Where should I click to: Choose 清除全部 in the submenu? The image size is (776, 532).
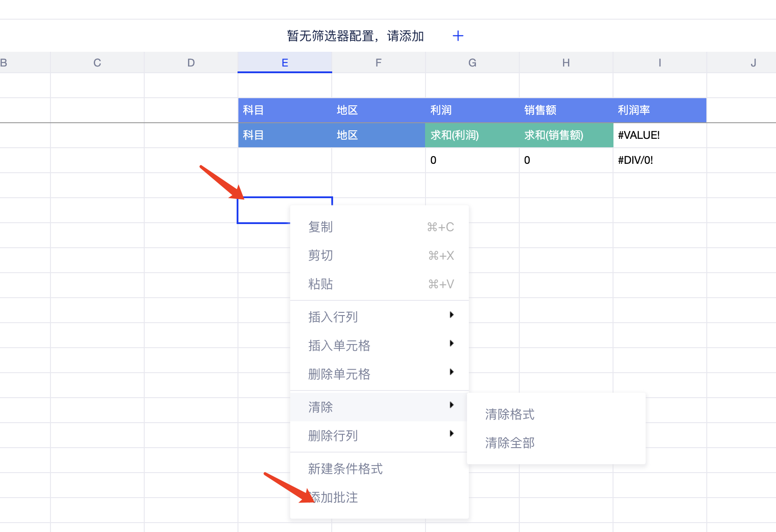510,443
